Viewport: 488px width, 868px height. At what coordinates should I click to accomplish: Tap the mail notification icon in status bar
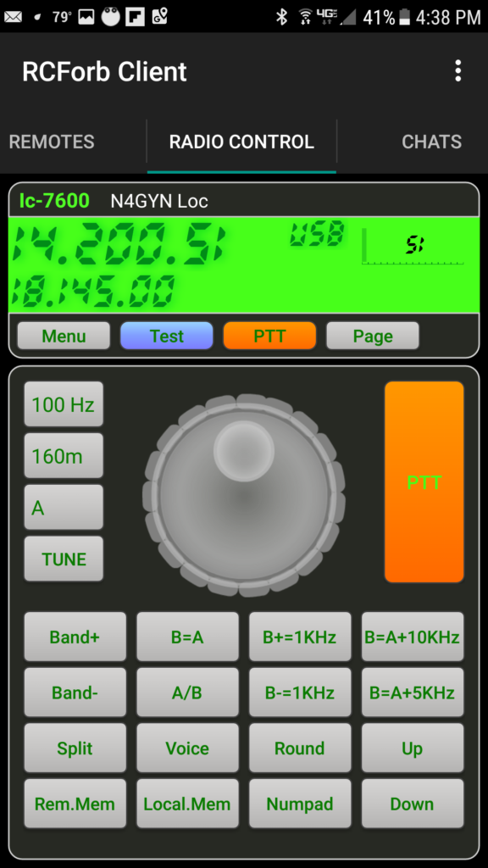(13, 17)
